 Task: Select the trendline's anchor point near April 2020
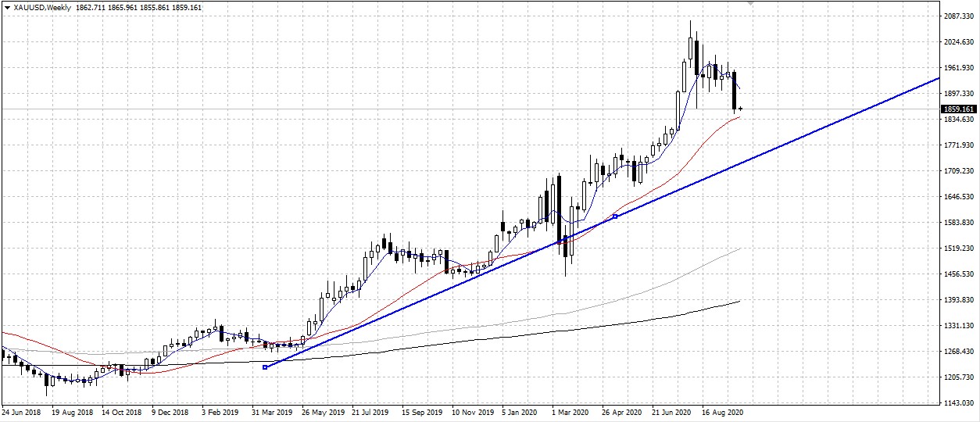(x=616, y=216)
